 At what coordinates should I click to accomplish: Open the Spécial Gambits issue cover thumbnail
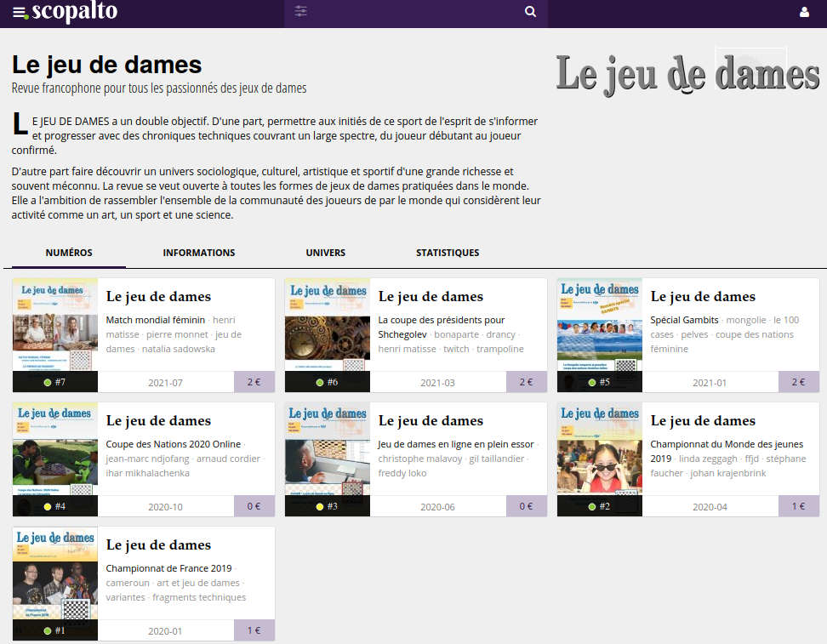pyautogui.click(x=599, y=325)
